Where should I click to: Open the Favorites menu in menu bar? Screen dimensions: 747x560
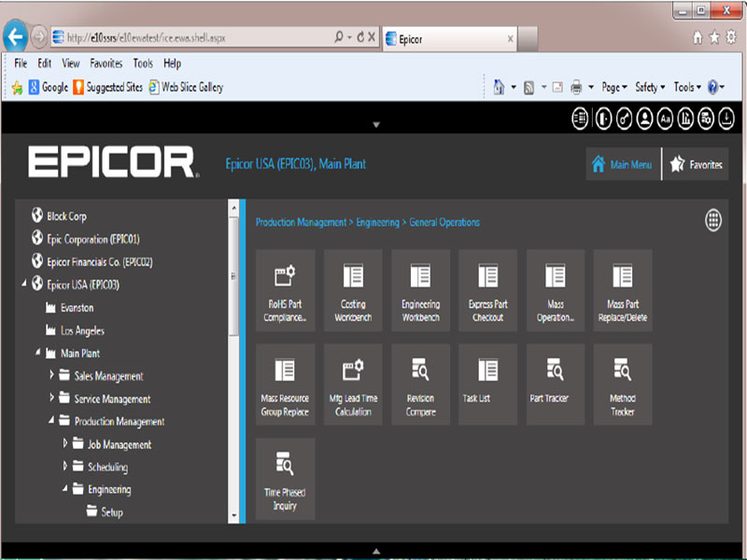(106, 63)
